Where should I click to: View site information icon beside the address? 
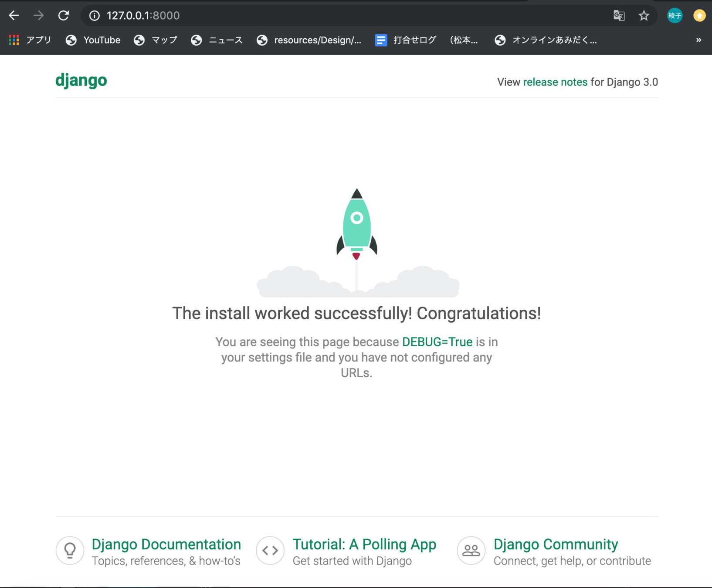pyautogui.click(x=95, y=16)
